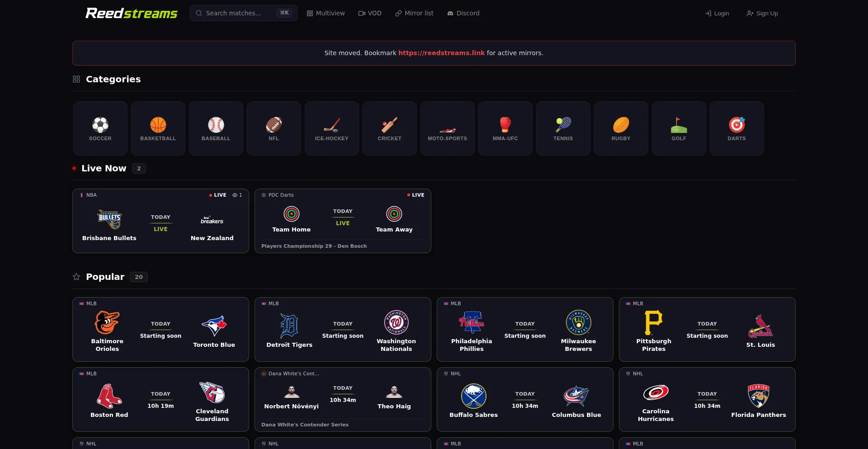Click the Detroit Tigers logo
Screen dimensions: 868x449
289,326
